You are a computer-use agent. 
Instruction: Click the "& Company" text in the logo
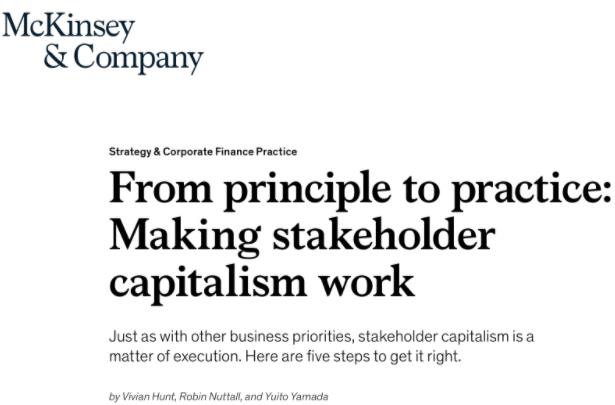coord(123,58)
